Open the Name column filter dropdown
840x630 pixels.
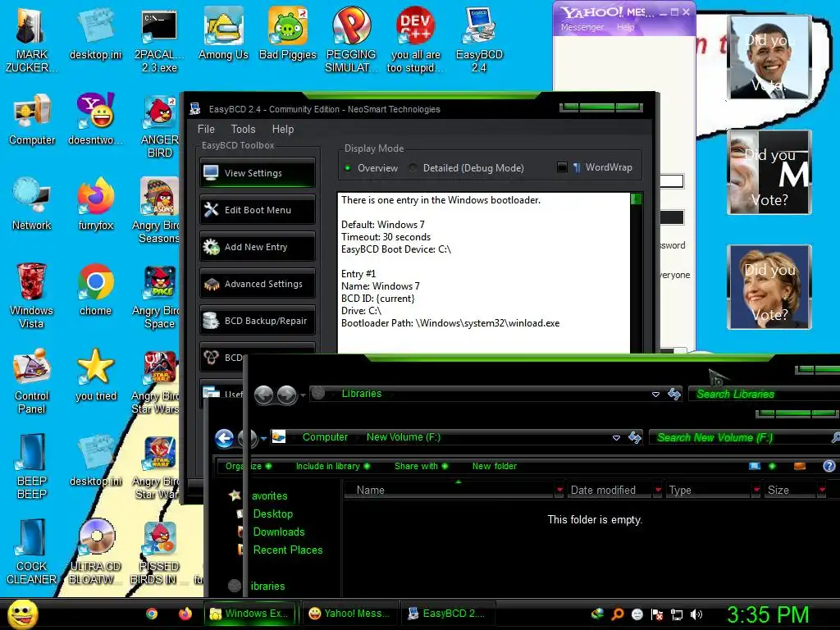[559, 490]
